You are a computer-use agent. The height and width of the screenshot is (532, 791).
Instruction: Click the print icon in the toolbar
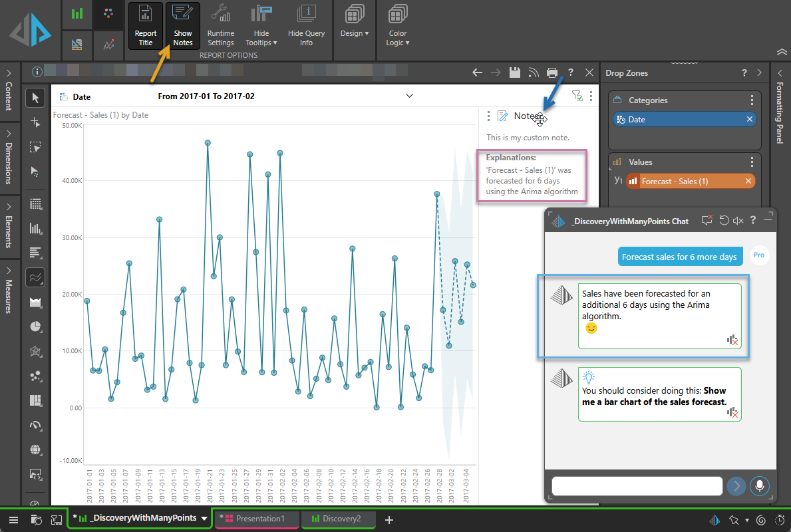point(552,73)
